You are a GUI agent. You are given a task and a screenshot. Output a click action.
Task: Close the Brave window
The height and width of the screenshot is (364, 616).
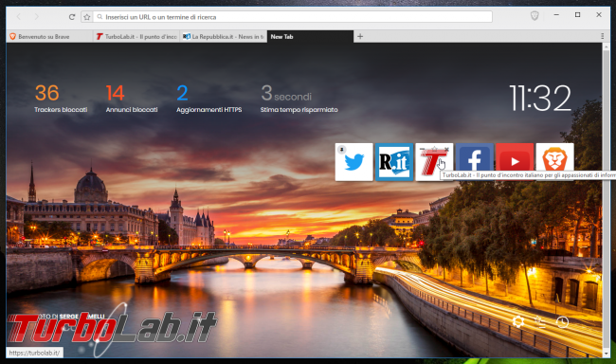click(599, 14)
